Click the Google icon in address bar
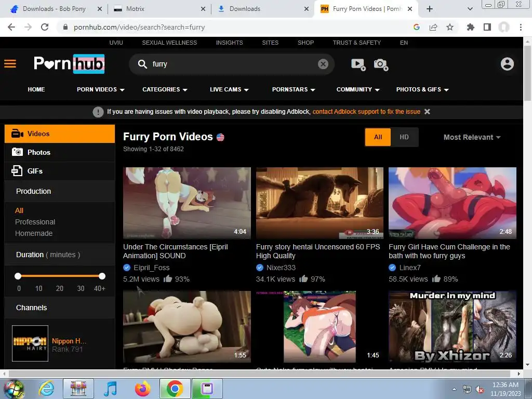Image resolution: width=532 pixels, height=399 pixels. 417,27
